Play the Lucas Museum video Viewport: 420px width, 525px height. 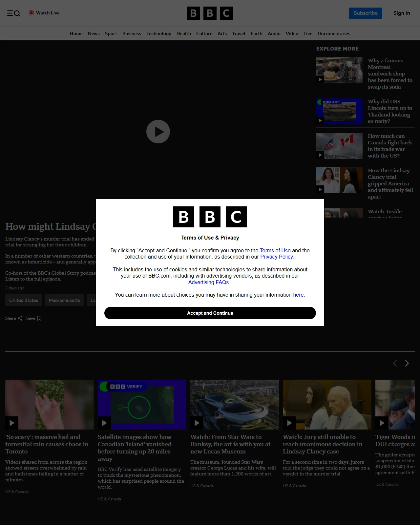coord(197,423)
